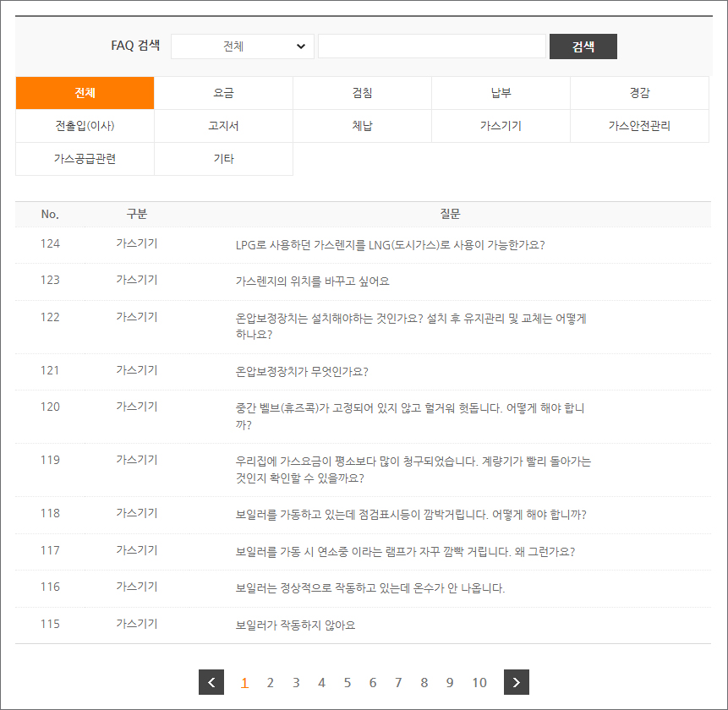
Task: Open the FAQ search category dropdown
Action: click(x=243, y=46)
